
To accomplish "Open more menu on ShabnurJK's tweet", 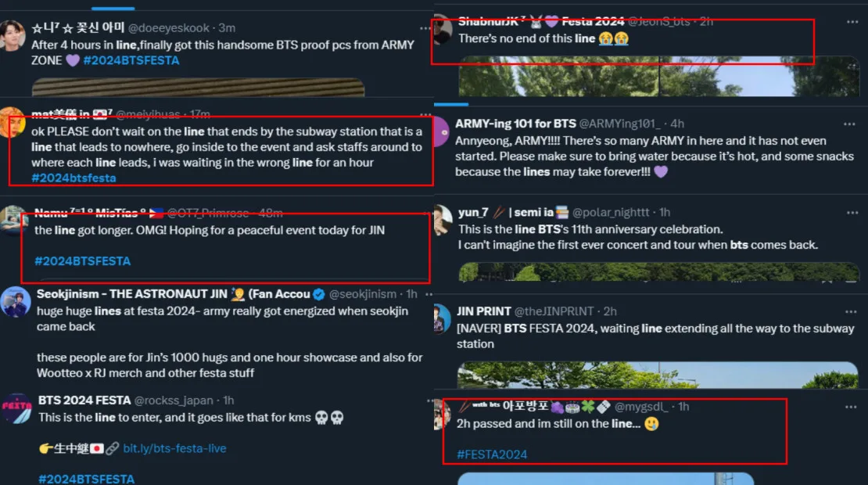I will point(849,22).
